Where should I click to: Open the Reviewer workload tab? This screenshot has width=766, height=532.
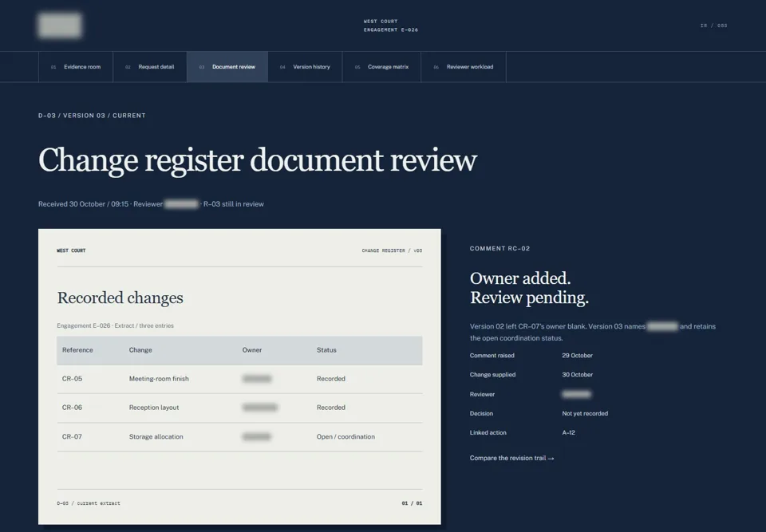coord(464,67)
